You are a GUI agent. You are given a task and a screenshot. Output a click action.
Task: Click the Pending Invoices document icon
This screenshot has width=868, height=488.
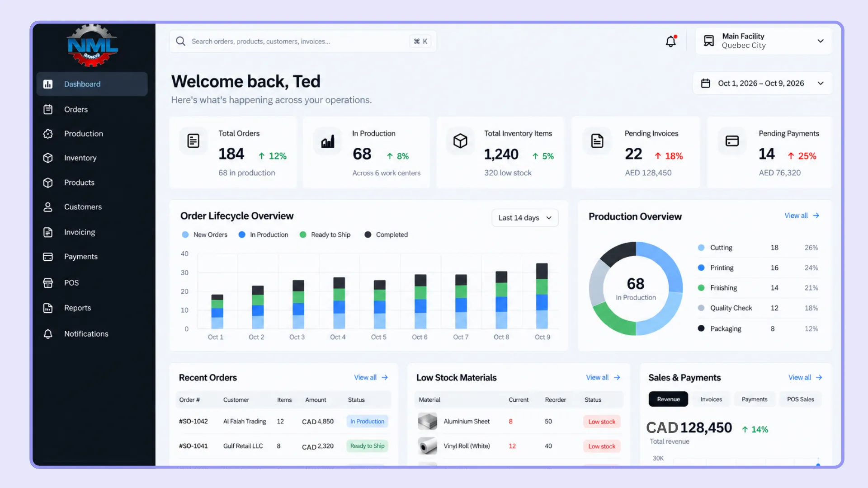[x=597, y=141]
